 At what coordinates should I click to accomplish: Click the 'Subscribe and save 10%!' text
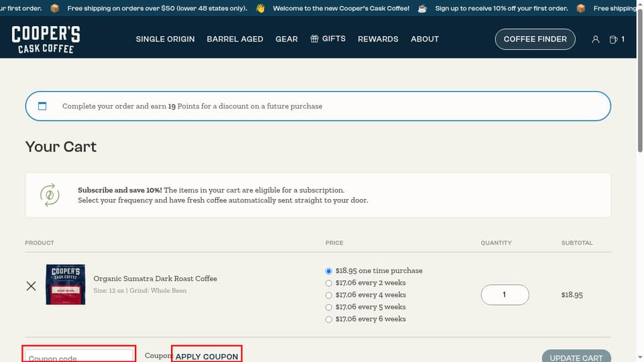(120, 190)
